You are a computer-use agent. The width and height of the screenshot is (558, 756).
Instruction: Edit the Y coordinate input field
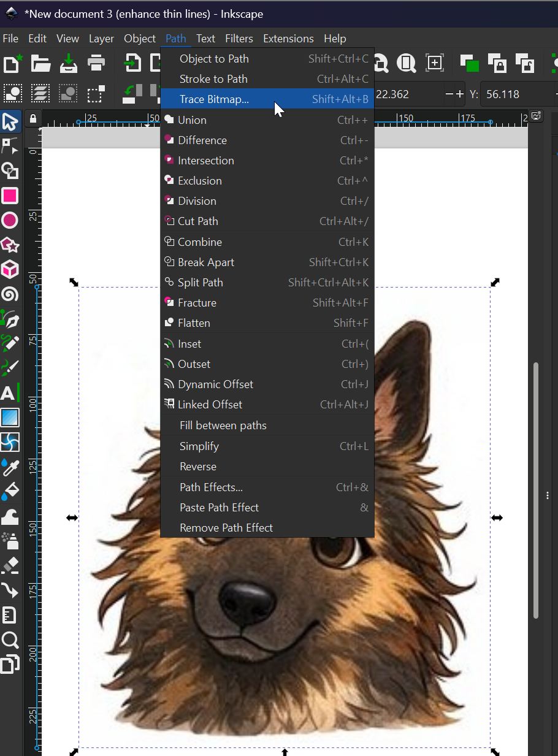tap(518, 94)
